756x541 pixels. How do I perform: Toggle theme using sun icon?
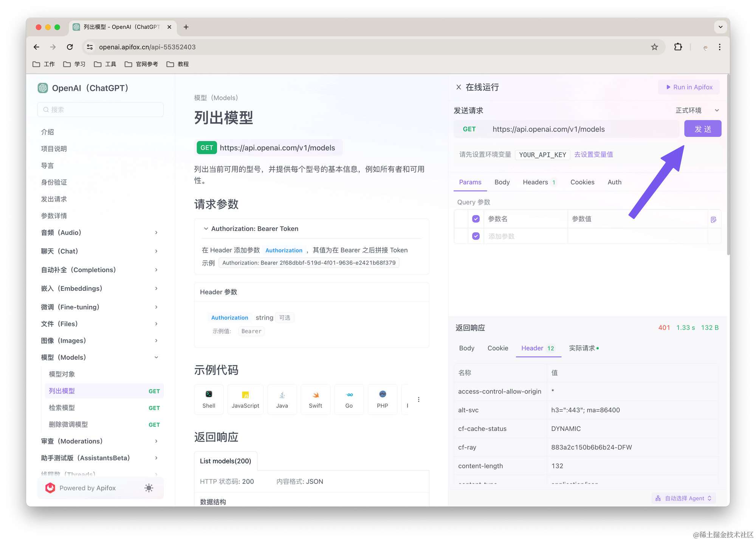tap(149, 488)
